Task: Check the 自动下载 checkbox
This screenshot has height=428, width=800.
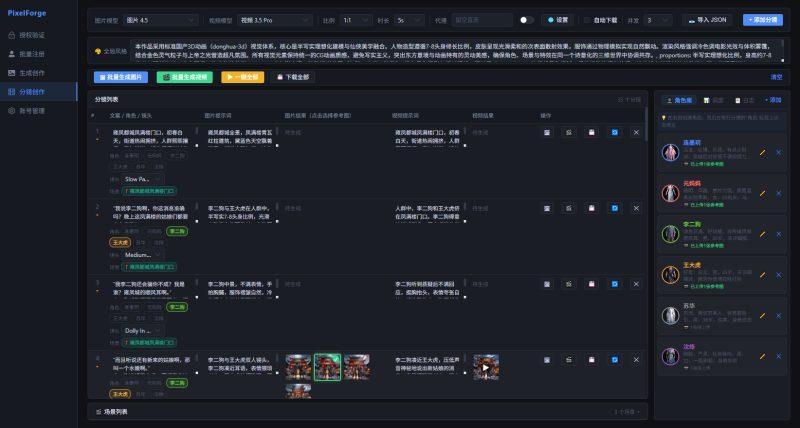Action: (586, 19)
